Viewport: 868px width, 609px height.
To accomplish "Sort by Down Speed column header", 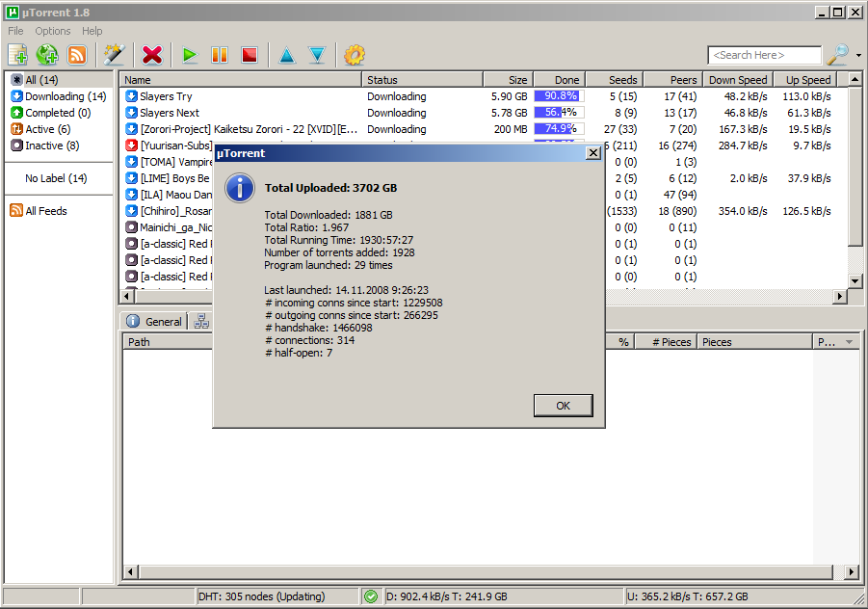I will coord(738,80).
